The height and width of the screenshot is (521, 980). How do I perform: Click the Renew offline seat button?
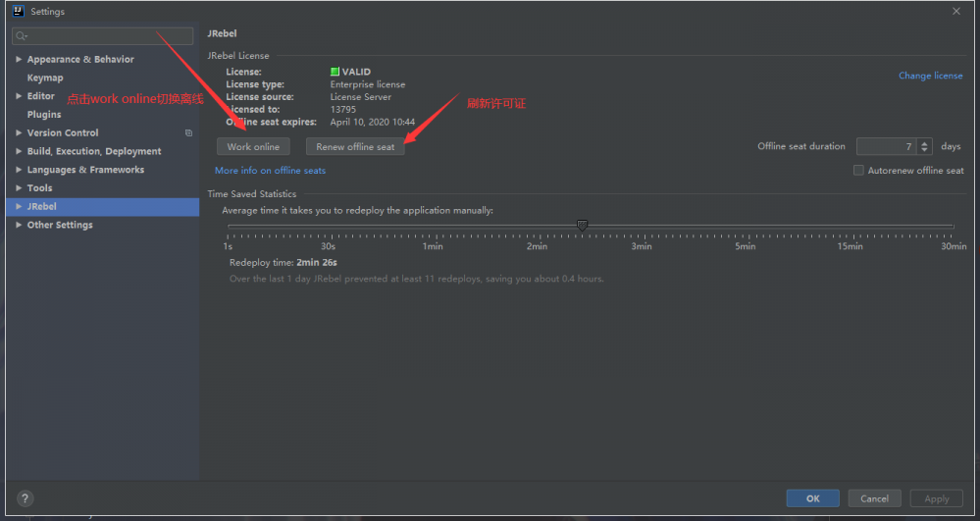pos(355,146)
